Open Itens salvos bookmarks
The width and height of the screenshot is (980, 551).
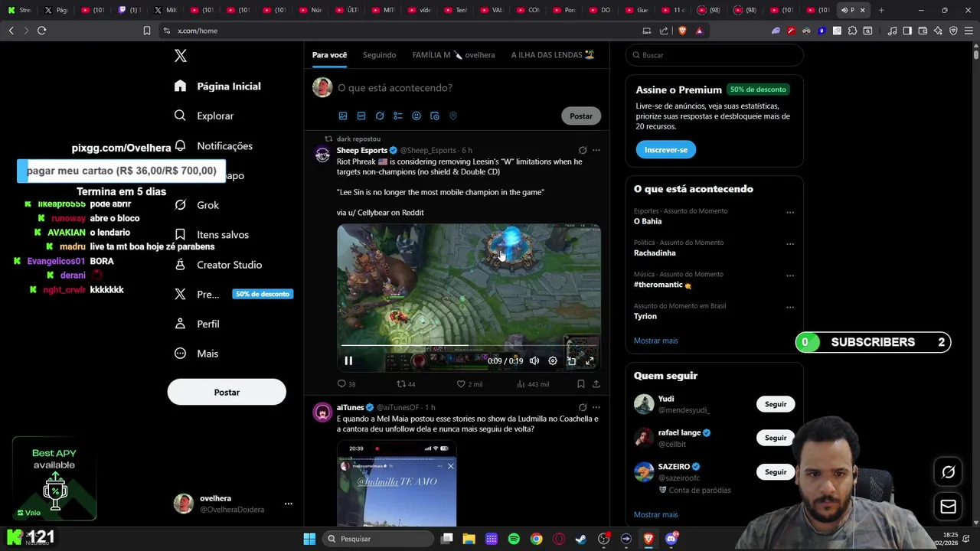tap(211, 235)
